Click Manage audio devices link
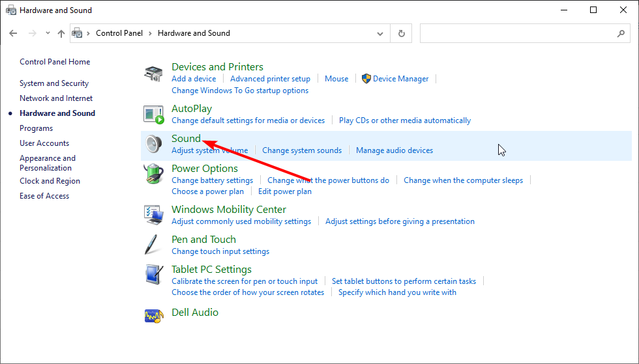Viewport: 639px width, 364px height. coord(394,150)
